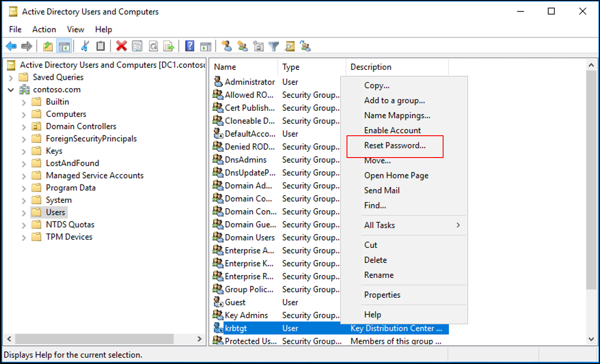Select Enable Account in context menu
Screen dimensions: 600x364
pos(392,130)
